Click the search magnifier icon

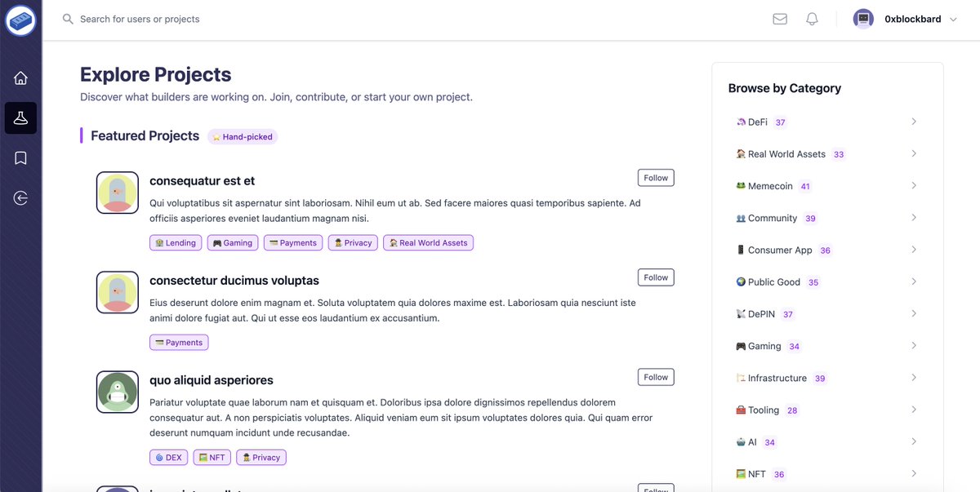68,18
